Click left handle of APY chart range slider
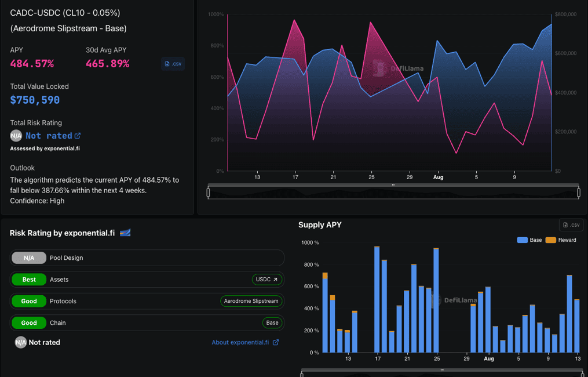Image resolution: width=588 pixels, height=377 pixels. coord(209,192)
